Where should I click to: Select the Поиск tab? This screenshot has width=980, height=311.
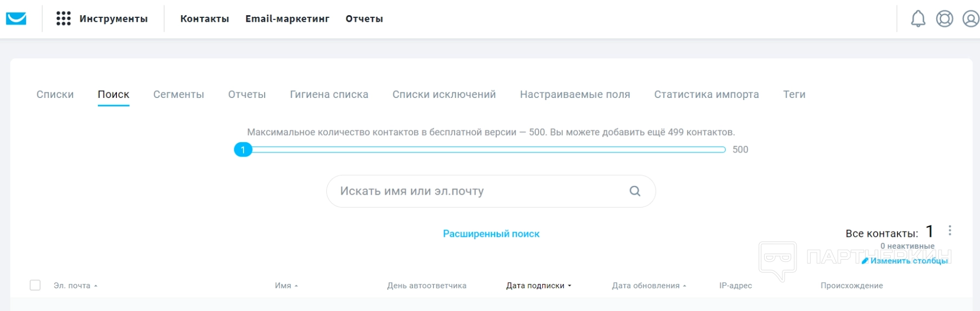pyautogui.click(x=114, y=94)
